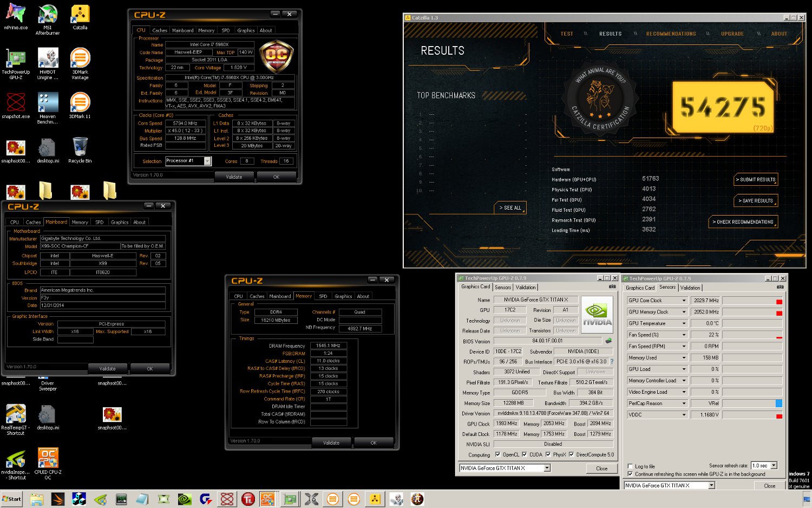Select the snapshot.exe desktop icon
Screen dimensions: 812x508
[x=16, y=106]
